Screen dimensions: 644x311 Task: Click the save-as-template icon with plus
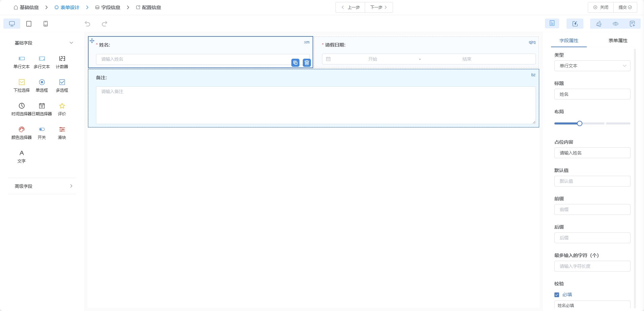pos(632,24)
